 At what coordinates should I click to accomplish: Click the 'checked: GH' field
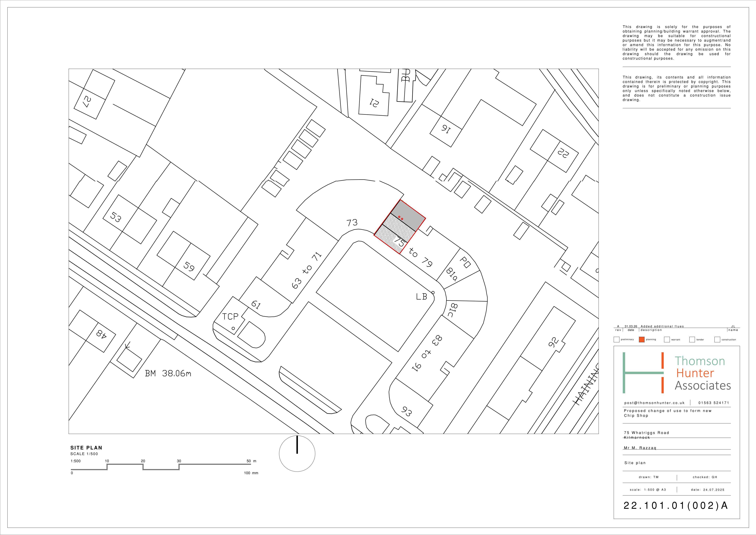click(705, 477)
